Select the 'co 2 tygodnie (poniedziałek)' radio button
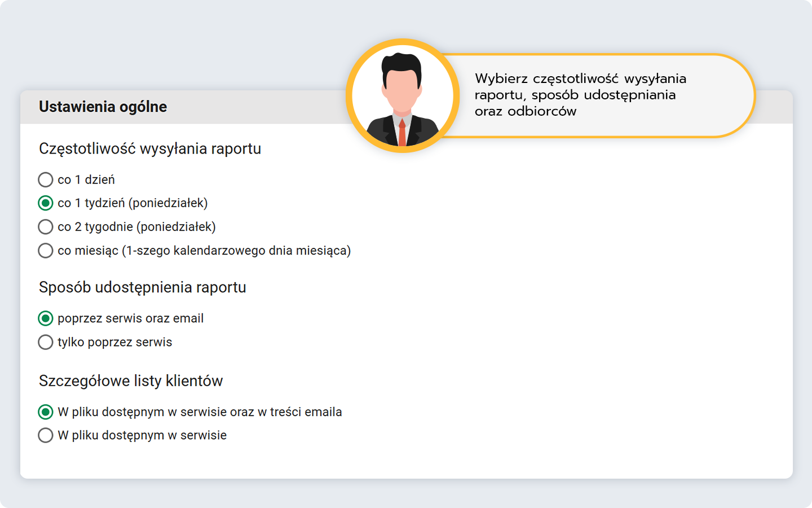The height and width of the screenshot is (508, 812). [x=46, y=227]
